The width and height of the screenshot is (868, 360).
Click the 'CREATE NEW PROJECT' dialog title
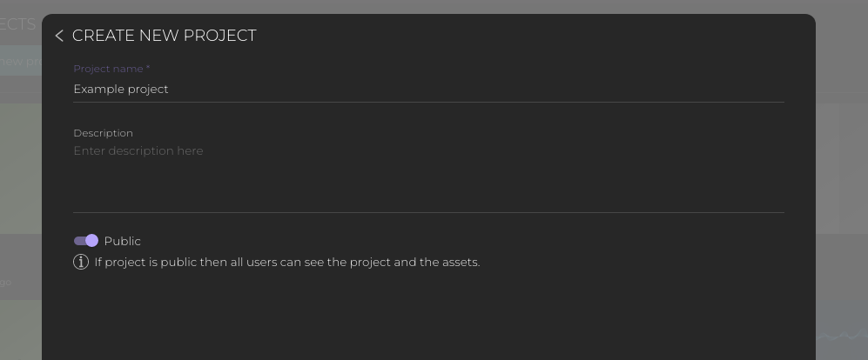point(164,36)
